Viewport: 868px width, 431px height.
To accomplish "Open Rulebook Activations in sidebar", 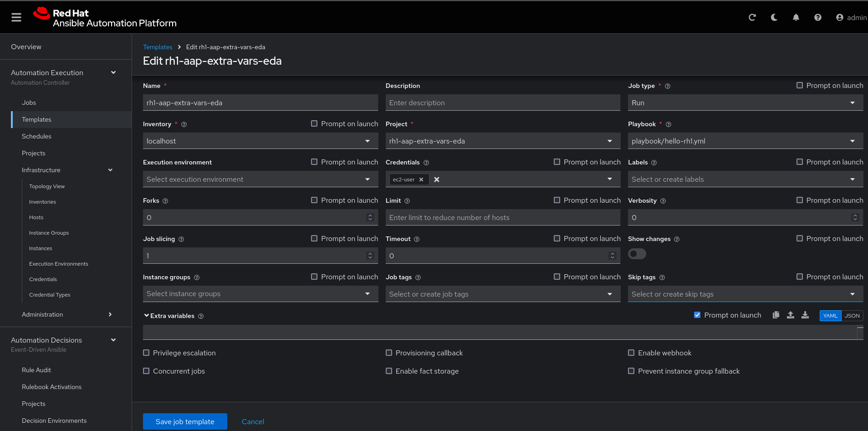I will point(51,387).
